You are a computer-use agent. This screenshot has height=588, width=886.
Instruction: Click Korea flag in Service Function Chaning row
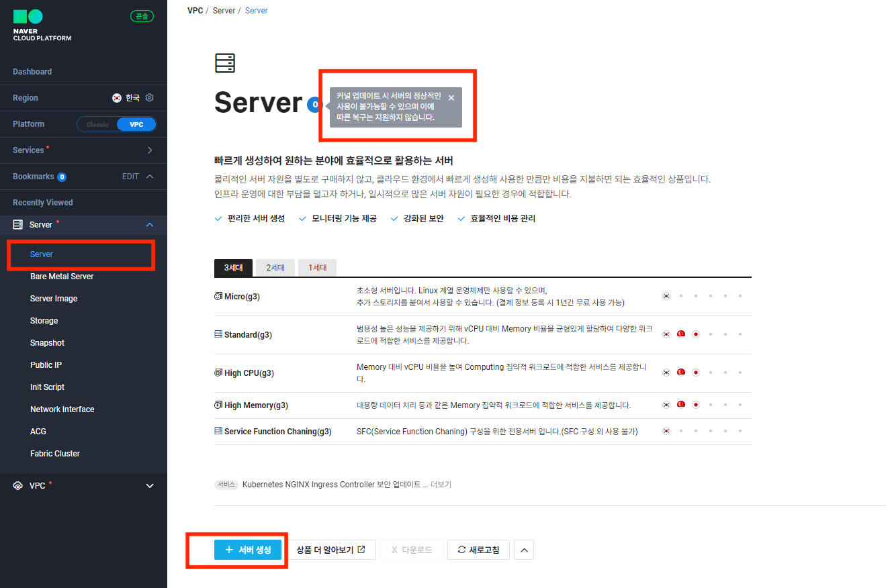(666, 432)
